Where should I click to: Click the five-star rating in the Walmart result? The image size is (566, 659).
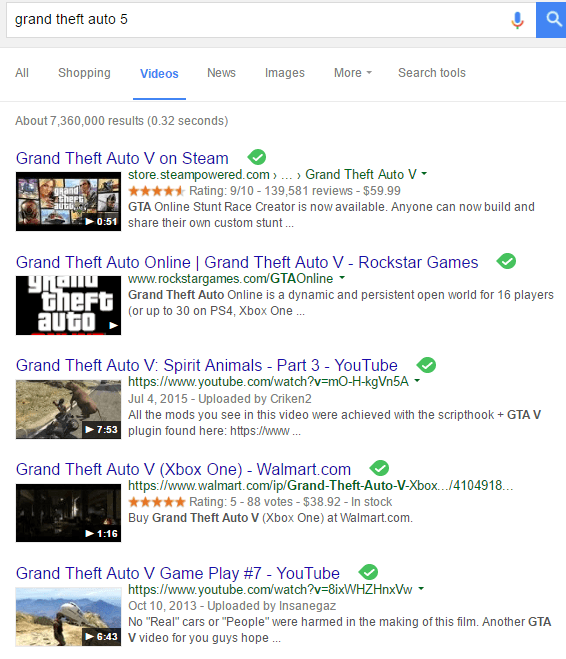156,502
